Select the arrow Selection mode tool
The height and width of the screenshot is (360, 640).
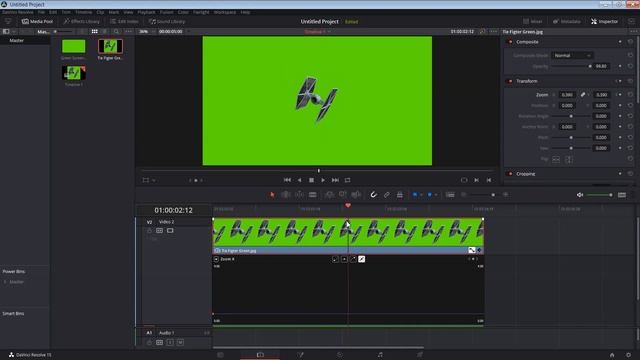tap(272, 195)
